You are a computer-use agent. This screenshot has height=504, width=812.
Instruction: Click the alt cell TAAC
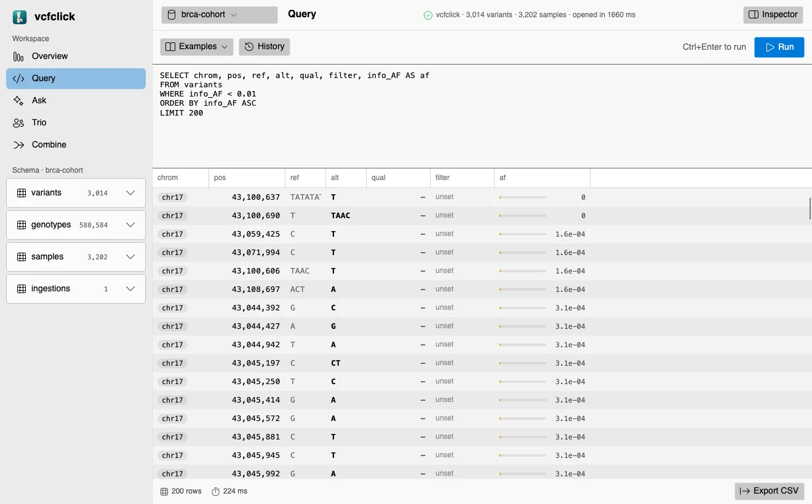pyautogui.click(x=341, y=216)
